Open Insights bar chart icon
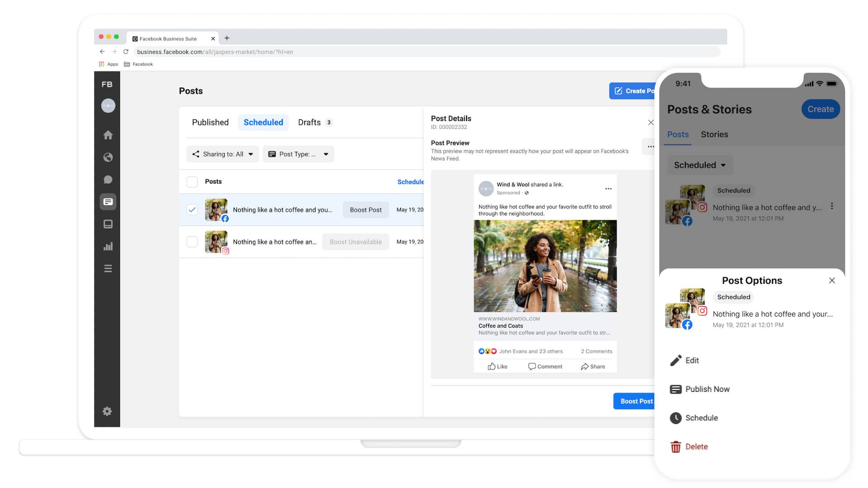This screenshot has height=488, width=868. pos(108,246)
